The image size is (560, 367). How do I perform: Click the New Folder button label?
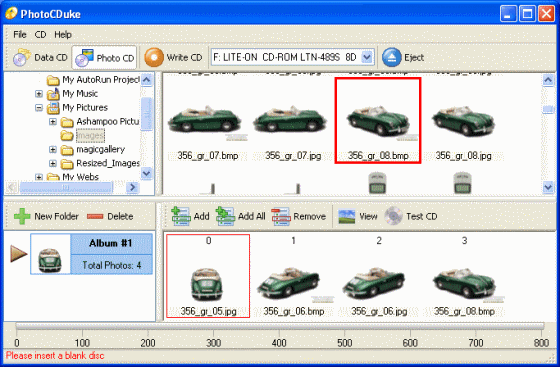coord(56,216)
